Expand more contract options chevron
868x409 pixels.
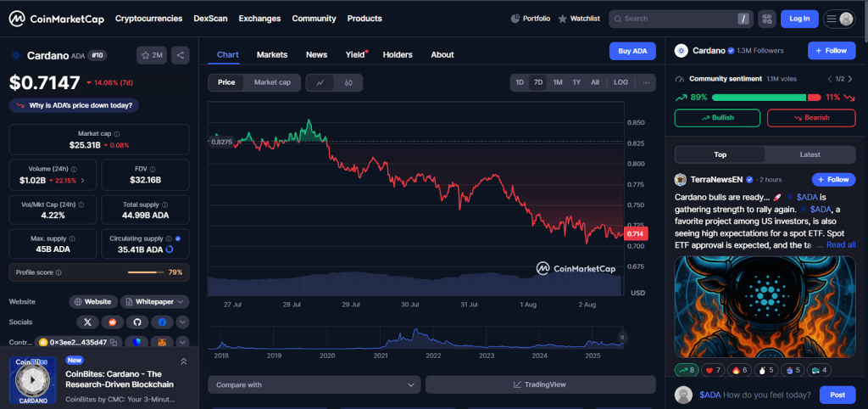(x=183, y=343)
